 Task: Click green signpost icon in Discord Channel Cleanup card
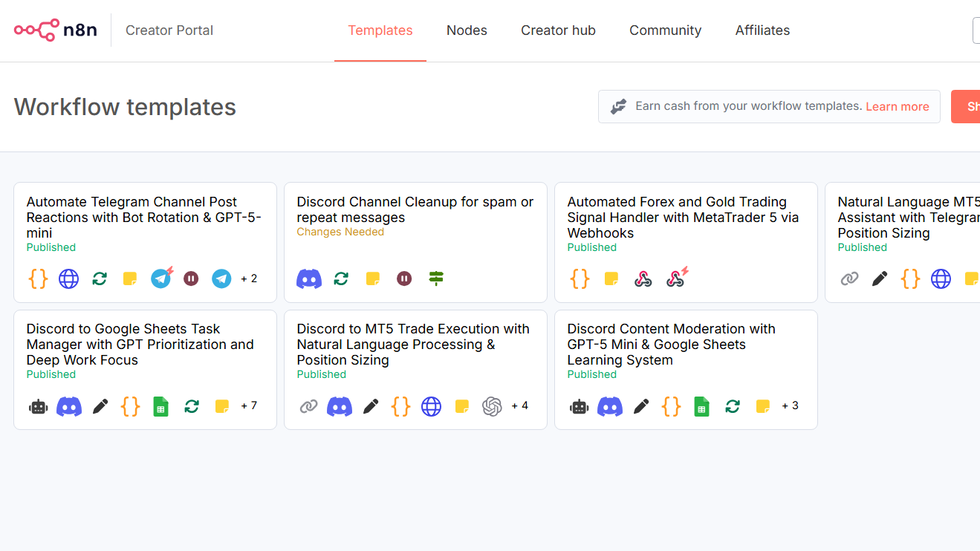pos(436,279)
